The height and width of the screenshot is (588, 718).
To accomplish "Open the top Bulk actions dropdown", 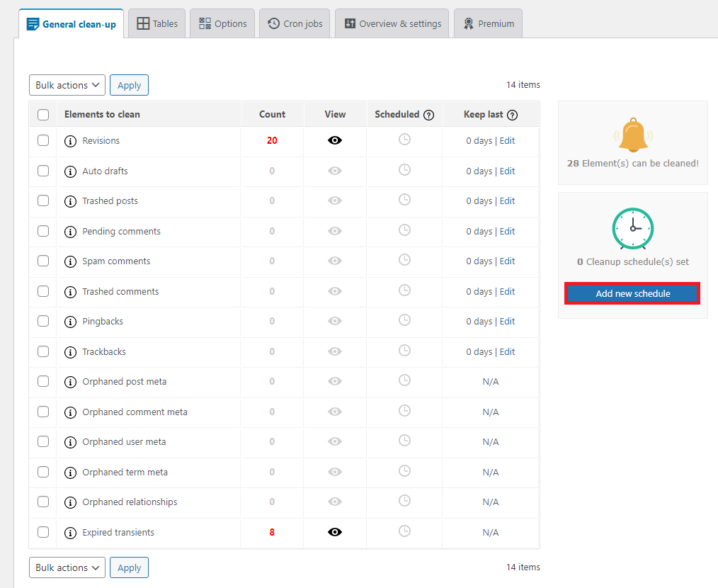I will [x=67, y=84].
